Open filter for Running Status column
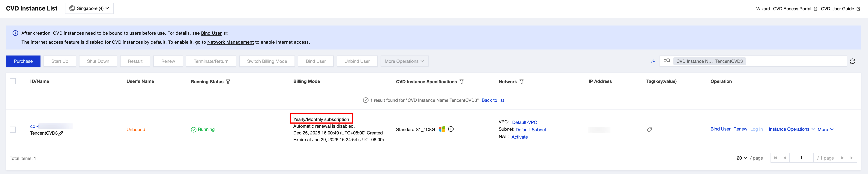 point(228,82)
